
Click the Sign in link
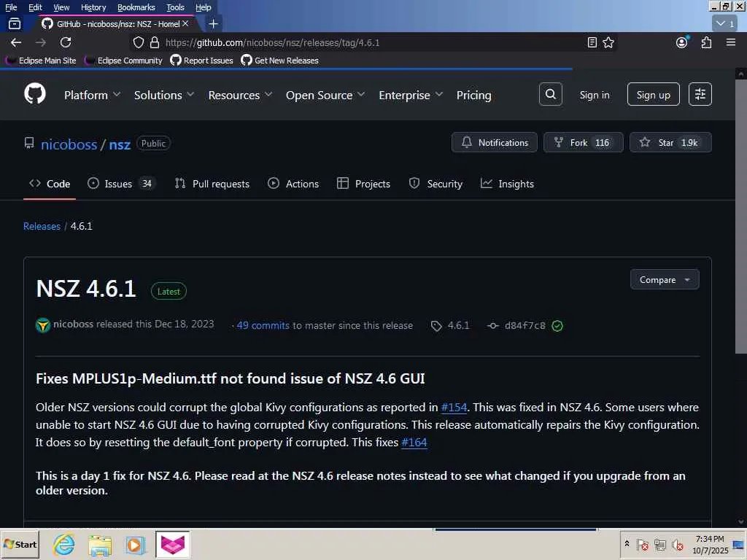(x=594, y=95)
